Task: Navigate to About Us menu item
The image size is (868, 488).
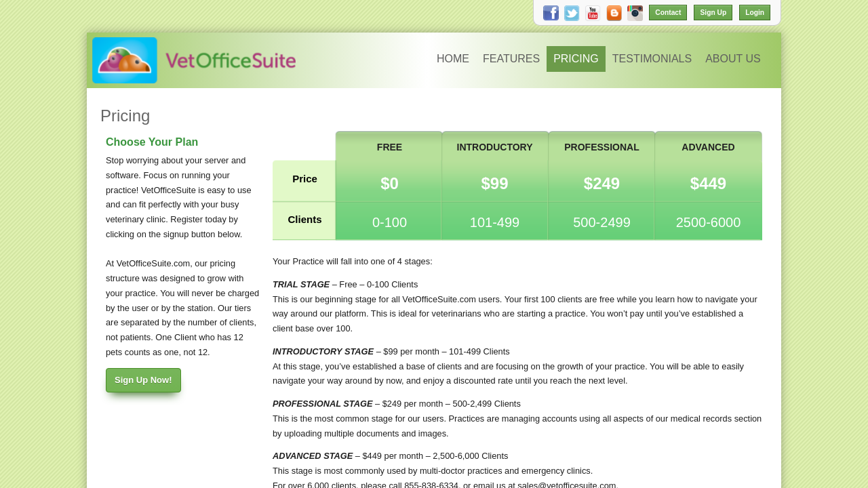Action: coord(732,59)
